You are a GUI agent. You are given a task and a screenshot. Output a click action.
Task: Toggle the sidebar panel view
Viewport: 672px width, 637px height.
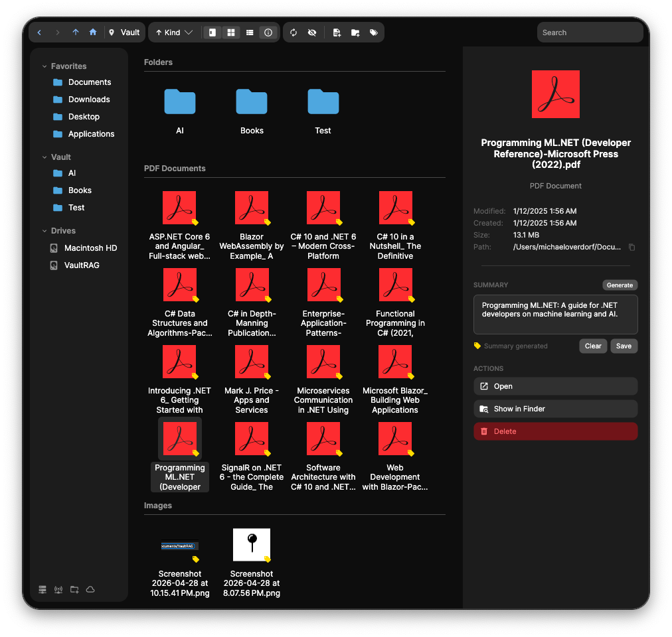coord(212,33)
